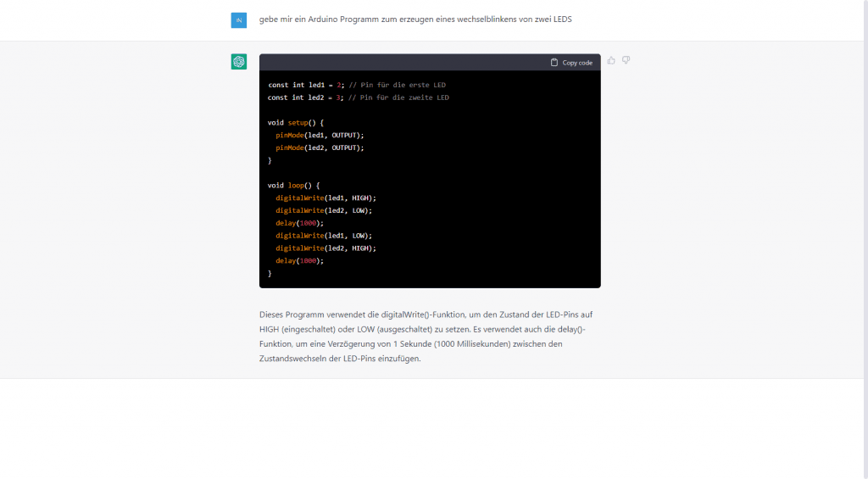Image resolution: width=868 pixels, height=479 pixels.
Task: Click the thumbs down feedback icon
Action: pyautogui.click(x=626, y=60)
